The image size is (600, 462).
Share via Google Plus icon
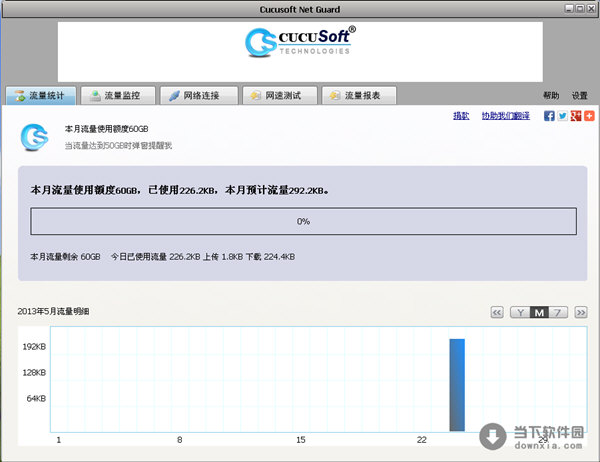click(576, 116)
